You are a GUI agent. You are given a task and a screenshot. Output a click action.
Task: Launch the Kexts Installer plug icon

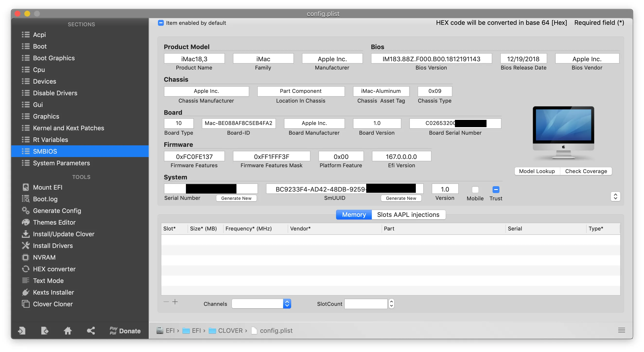tap(26, 292)
